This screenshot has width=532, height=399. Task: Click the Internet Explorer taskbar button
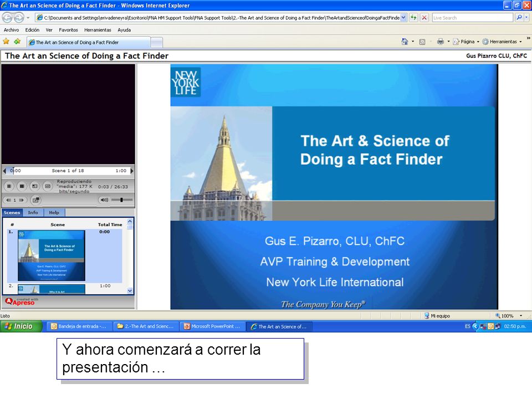pos(279,326)
